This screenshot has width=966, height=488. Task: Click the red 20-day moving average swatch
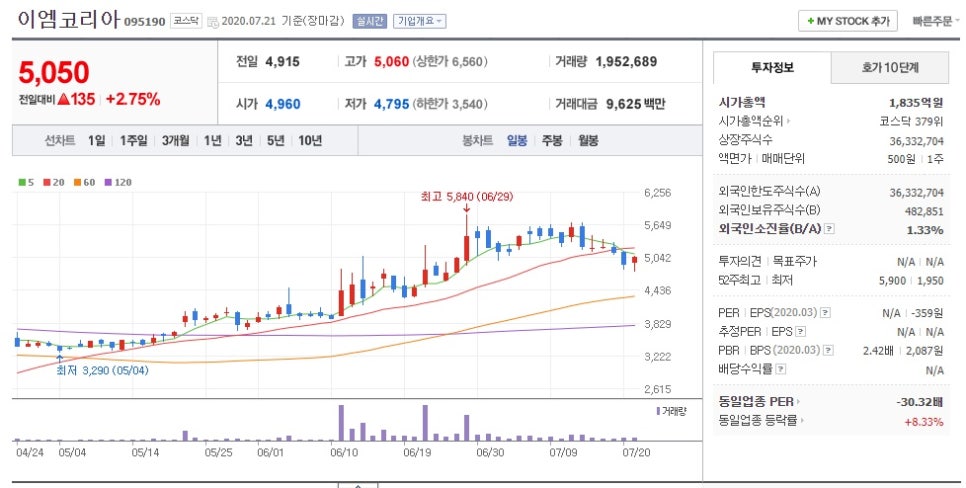(47, 182)
